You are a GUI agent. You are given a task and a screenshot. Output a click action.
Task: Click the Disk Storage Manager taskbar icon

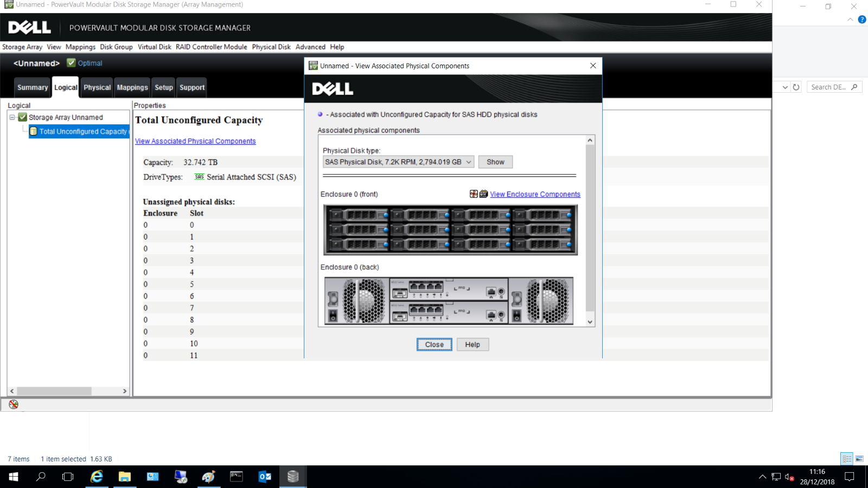(293, 477)
